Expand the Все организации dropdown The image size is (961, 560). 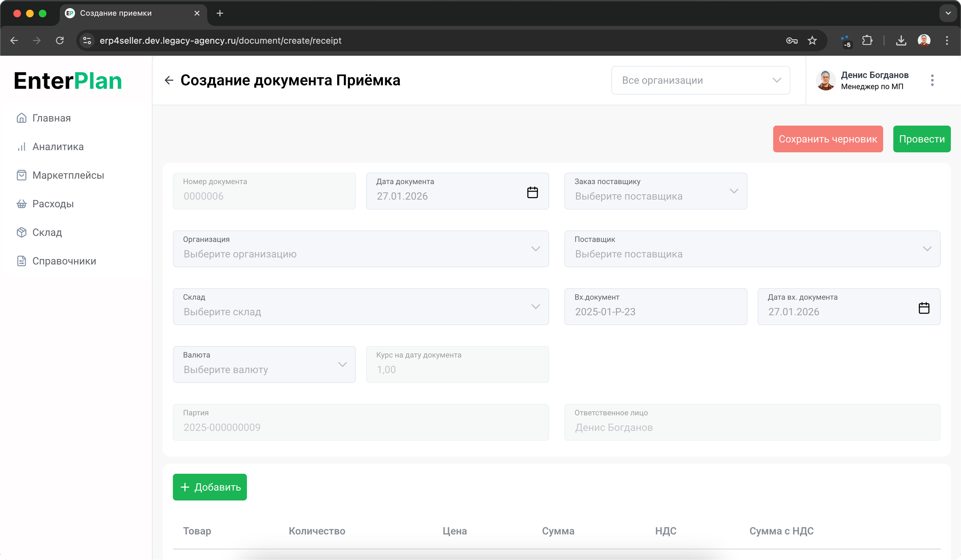tap(700, 80)
